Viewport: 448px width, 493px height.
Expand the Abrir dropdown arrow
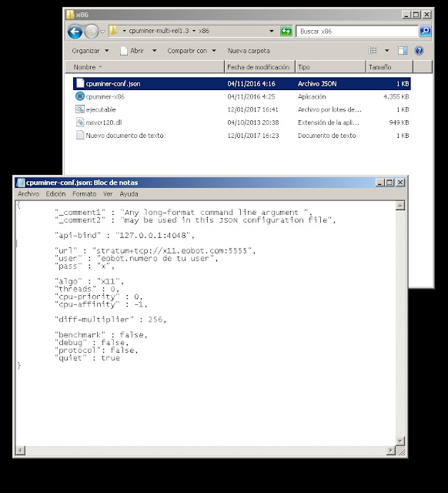coord(154,51)
